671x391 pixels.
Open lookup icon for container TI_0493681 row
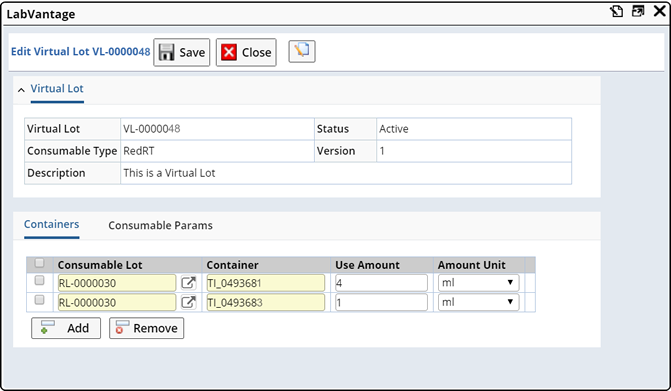[x=188, y=283]
